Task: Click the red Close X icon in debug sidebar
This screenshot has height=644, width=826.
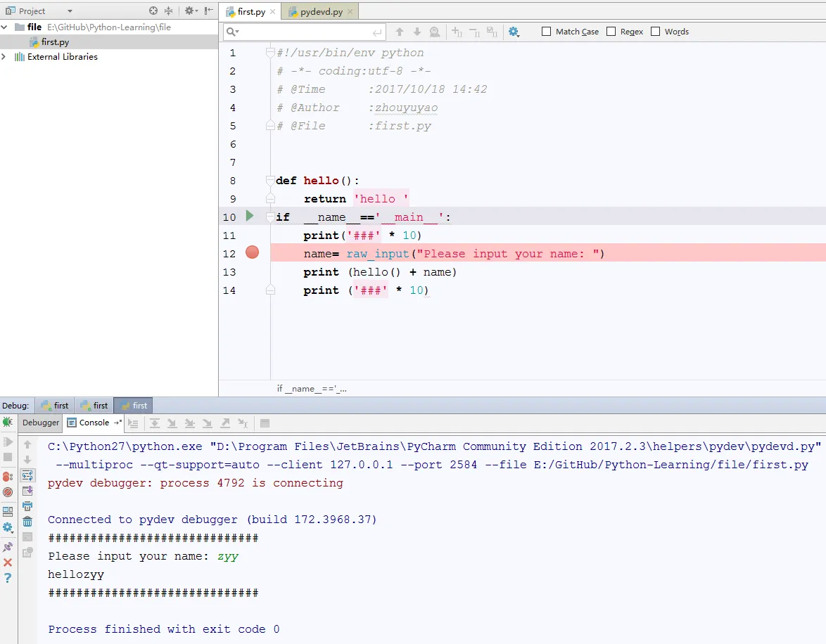Action: (8, 562)
